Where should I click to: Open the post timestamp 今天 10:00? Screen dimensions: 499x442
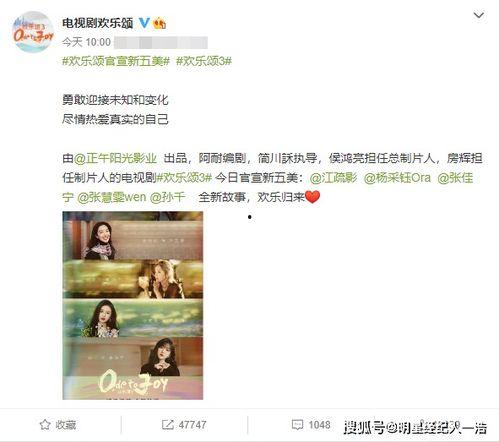click(x=86, y=42)
